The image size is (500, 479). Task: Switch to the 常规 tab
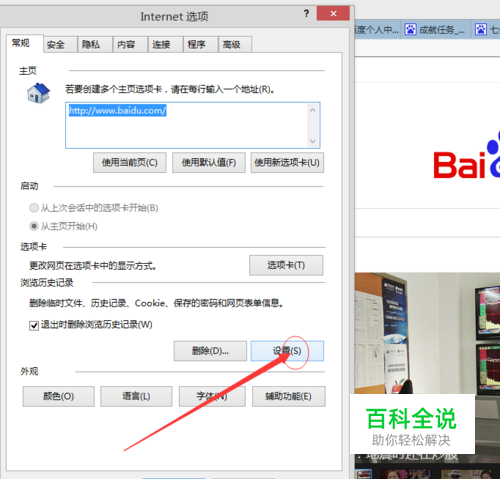pos(25,43)
